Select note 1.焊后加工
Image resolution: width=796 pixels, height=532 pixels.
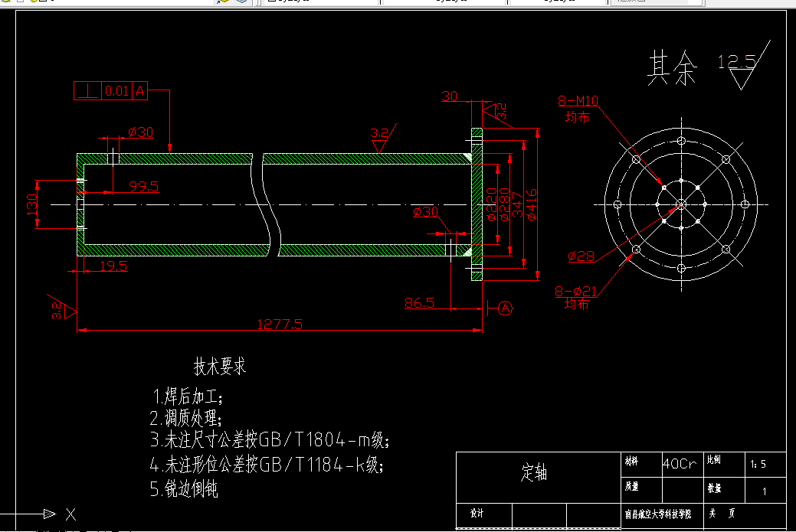pos(188,396)
